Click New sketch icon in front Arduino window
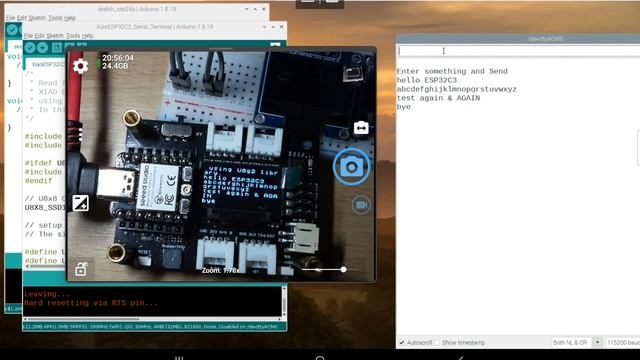The height and width of the screenshot is (360, 640). pyautogui.click(x=57, y=48)
